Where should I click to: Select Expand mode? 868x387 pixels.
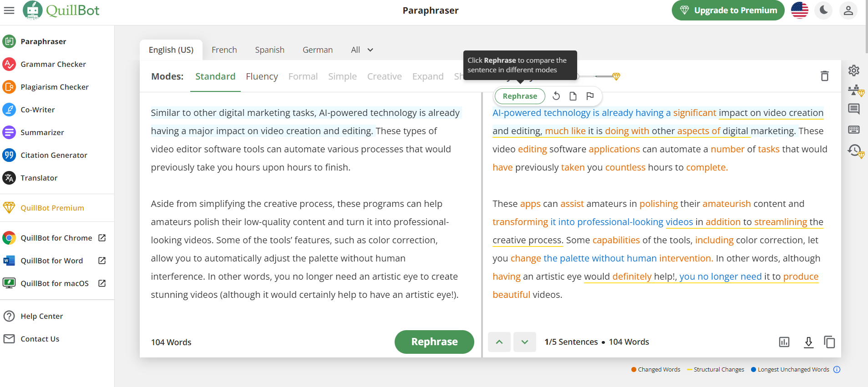point(428,76)
